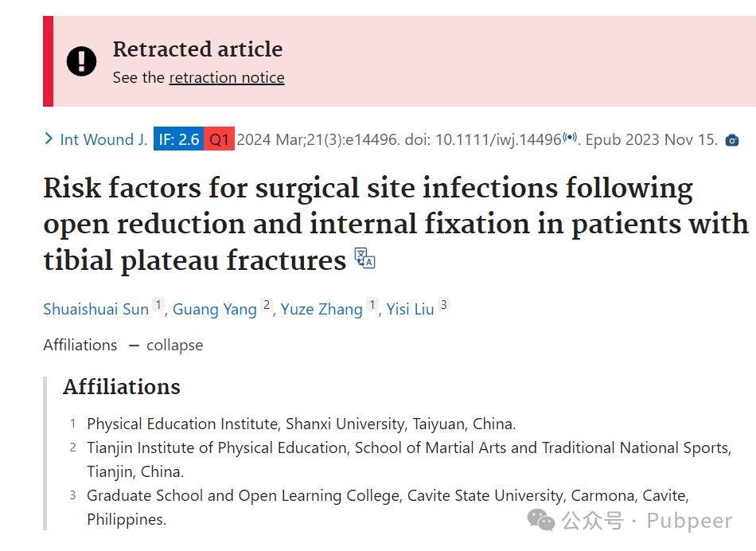Viewport: 756px width, 551px height.
Task: Open the retraction notice link
Action: pos(227,78)
